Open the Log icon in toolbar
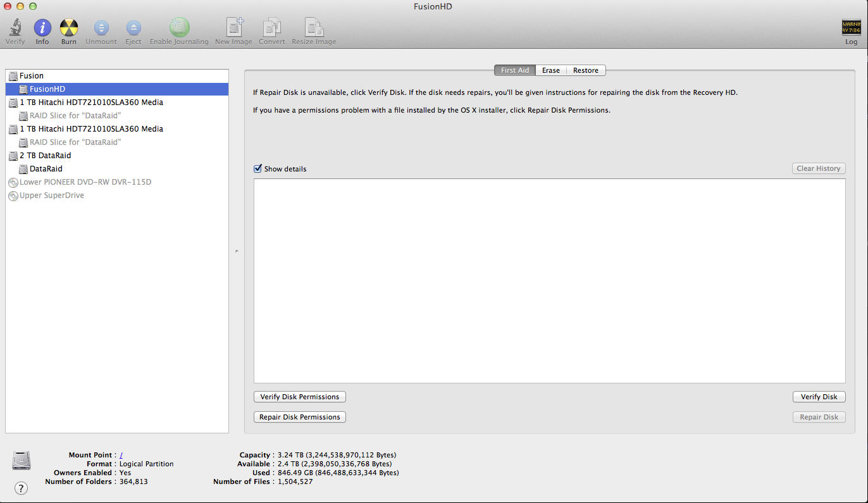868x503 pixels. point(851,28)
